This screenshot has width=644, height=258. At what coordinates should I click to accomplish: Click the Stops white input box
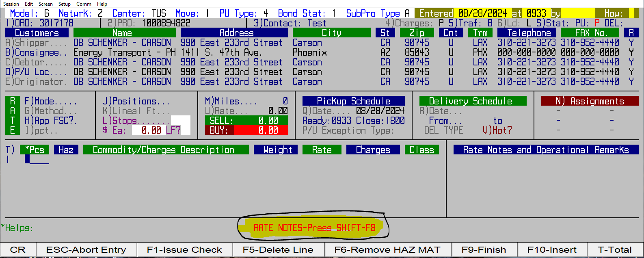[x=180, y=121]
